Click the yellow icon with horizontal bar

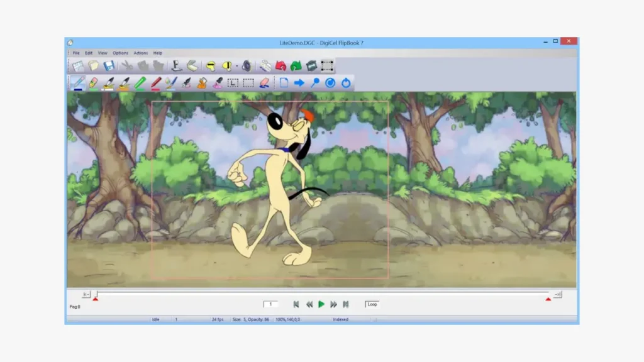pyautogui.click(x=211, y=65)
